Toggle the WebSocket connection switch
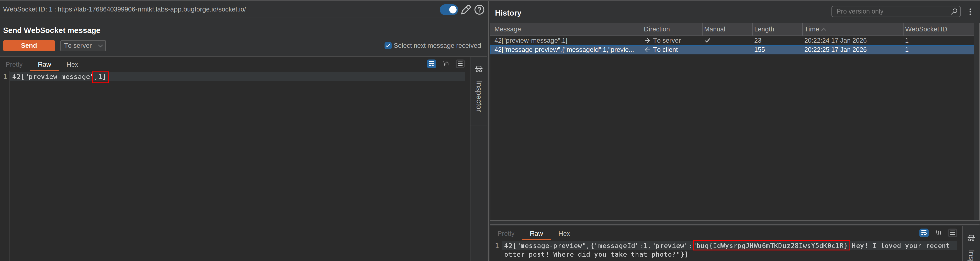 tap(448, 10)
